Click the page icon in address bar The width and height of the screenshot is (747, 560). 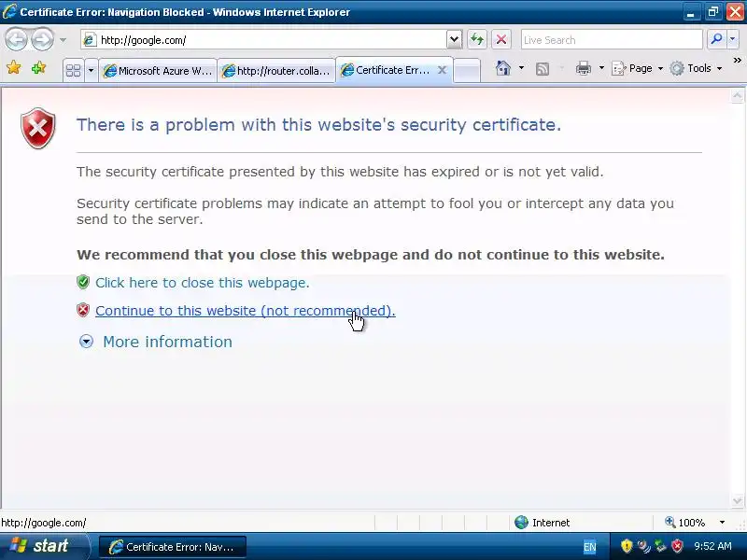pos(90,40)
